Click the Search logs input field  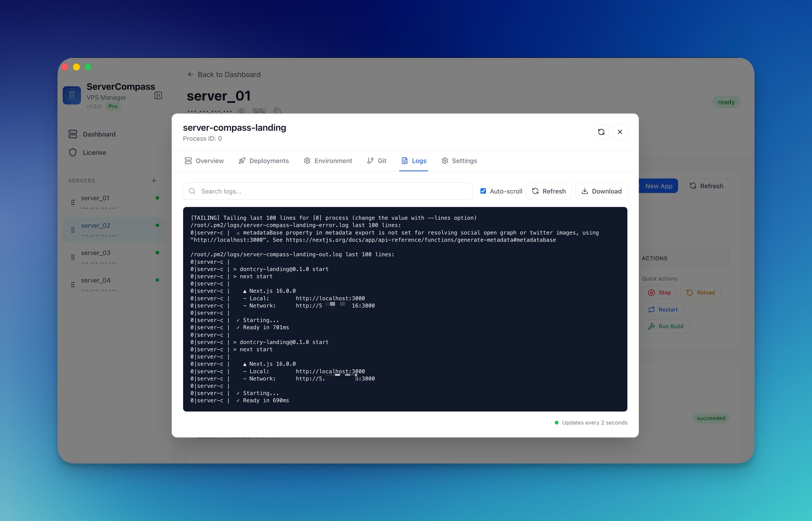click(327, 191)
